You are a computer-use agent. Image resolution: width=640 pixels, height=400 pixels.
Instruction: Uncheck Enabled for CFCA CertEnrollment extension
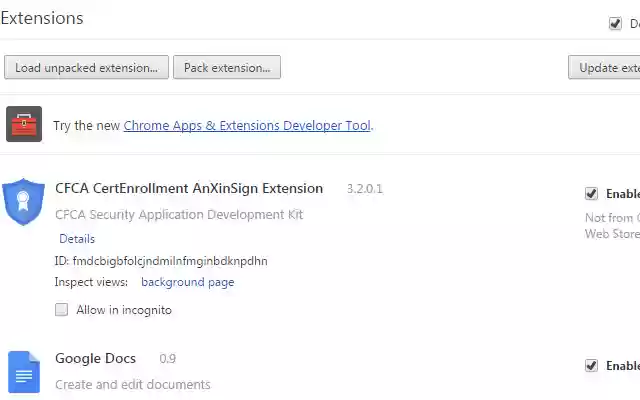(x=591, y=193)
